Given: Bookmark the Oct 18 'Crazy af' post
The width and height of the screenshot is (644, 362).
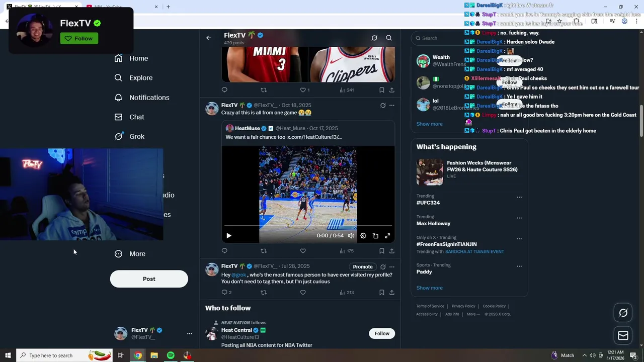Looking at the screenshot, I should click(382, 251).
